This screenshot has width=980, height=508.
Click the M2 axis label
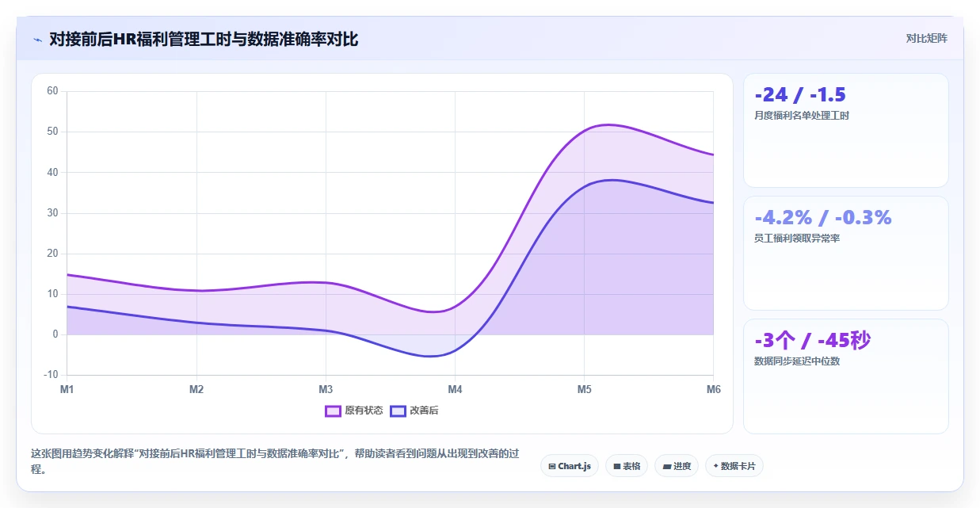(x=196, y=389)
